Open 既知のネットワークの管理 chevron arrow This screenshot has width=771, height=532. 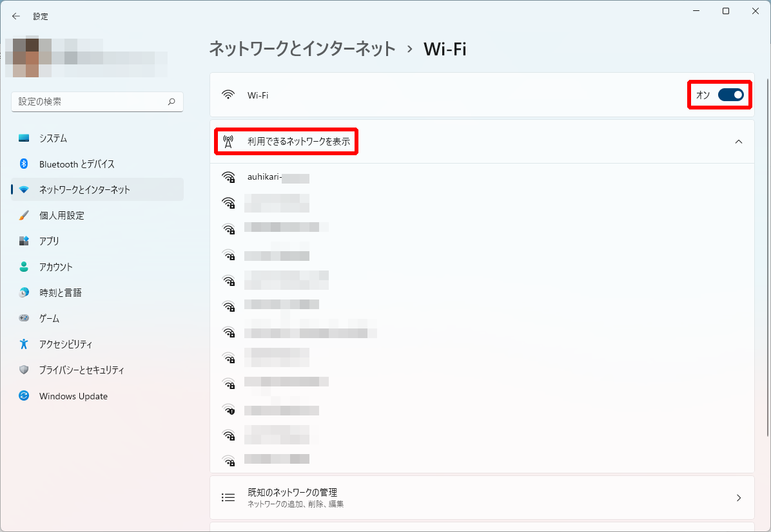click(739, 498)
